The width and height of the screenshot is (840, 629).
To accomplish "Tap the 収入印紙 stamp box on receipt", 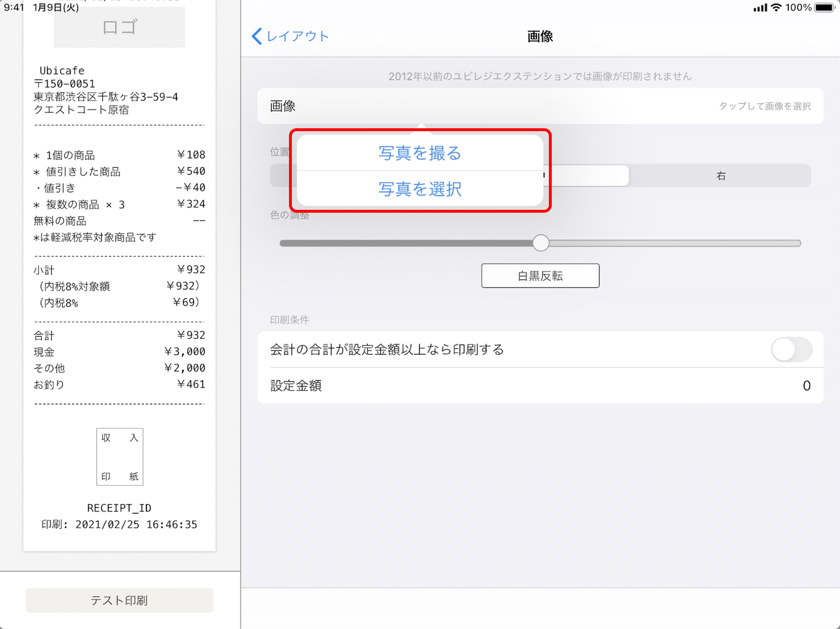I will [120, 457].
